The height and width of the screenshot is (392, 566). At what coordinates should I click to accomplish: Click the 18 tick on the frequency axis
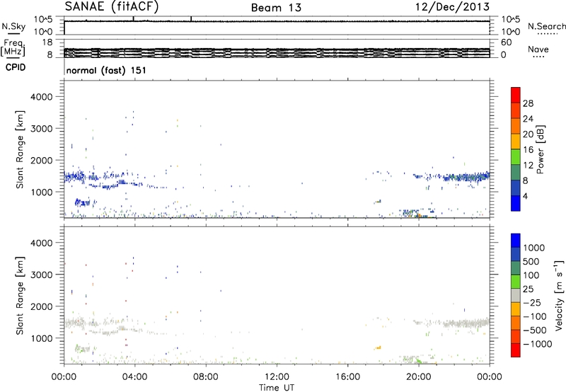click(x=47, y=42)
